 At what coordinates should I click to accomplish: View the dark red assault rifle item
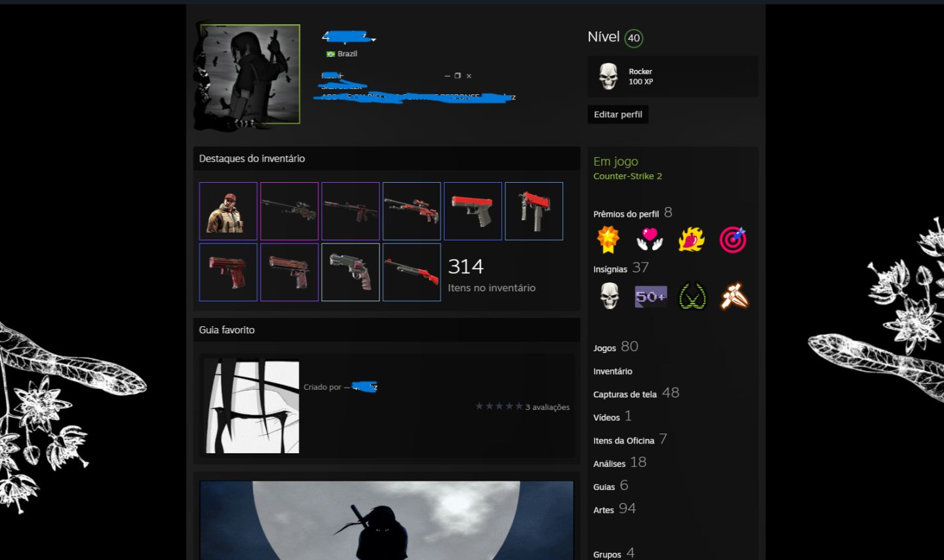point(351,211)
